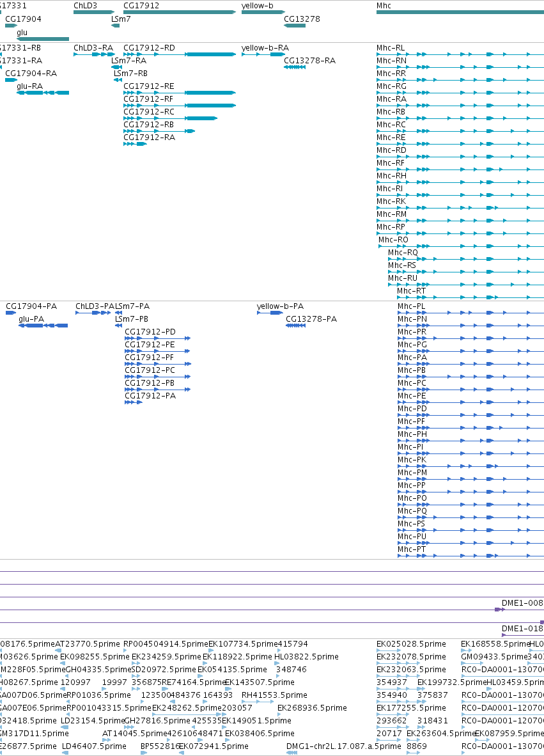The width and height of the screenshot is (544, 756).
Task: Click transcript yellow-b-RA
Action: tap(265, 48)
